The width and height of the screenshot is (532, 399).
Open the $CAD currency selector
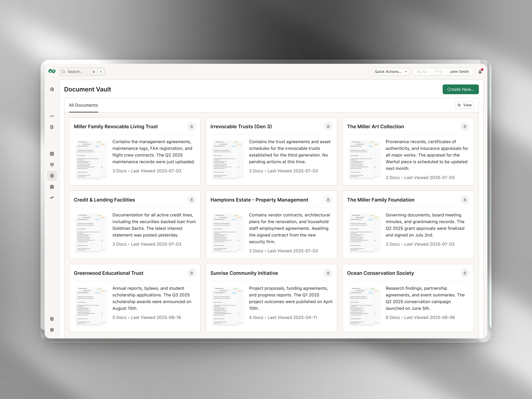click(422, 72)
